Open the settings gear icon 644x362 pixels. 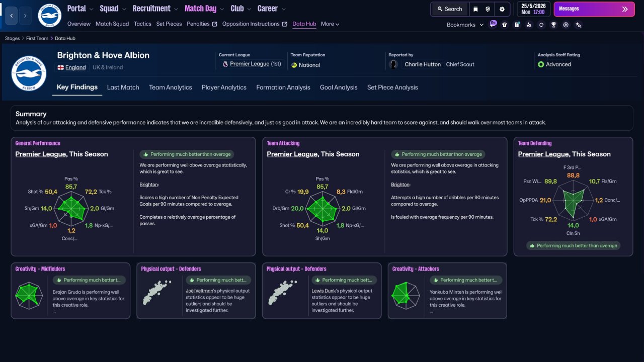tap(502, 9)
